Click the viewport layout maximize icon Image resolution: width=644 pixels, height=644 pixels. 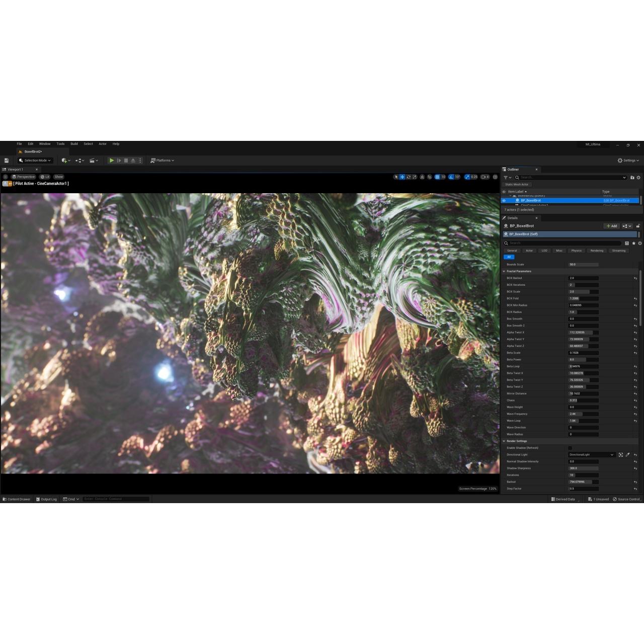(x=495, y=177)
